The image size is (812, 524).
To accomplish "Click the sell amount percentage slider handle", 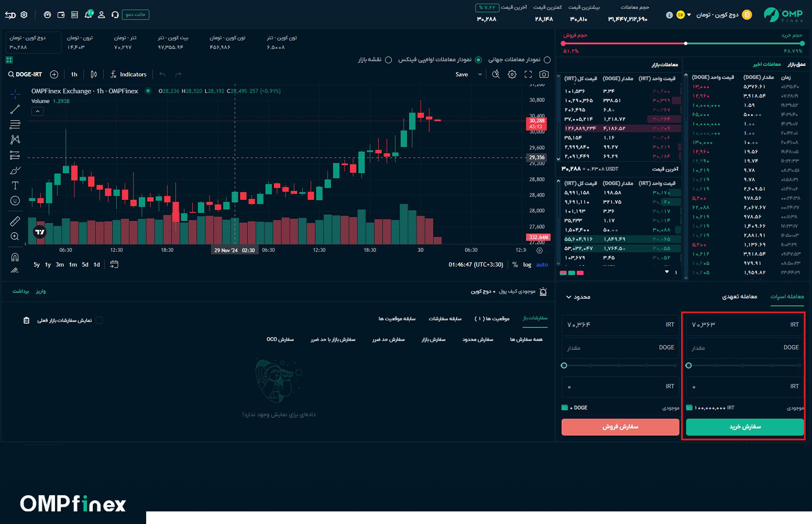I will pyautogui.click(x=564, y=366).
